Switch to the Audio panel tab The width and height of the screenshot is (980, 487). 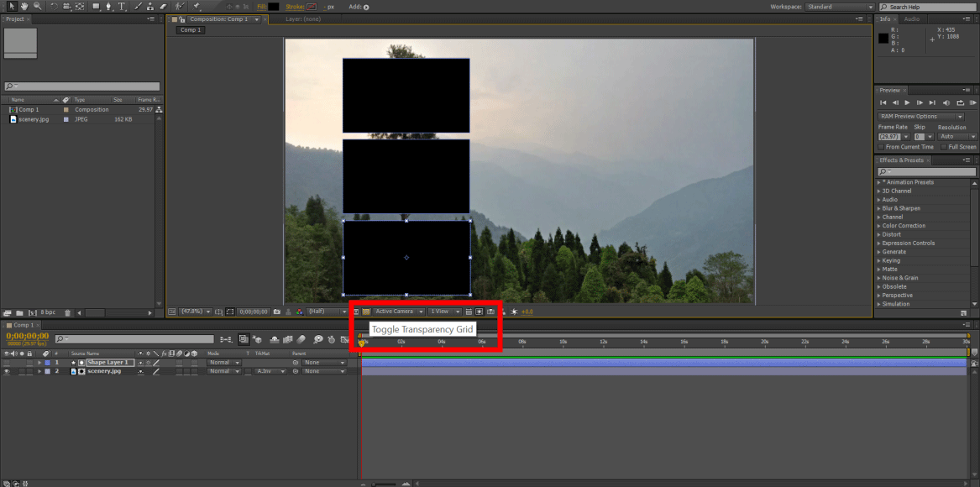(x=911, y=19)
